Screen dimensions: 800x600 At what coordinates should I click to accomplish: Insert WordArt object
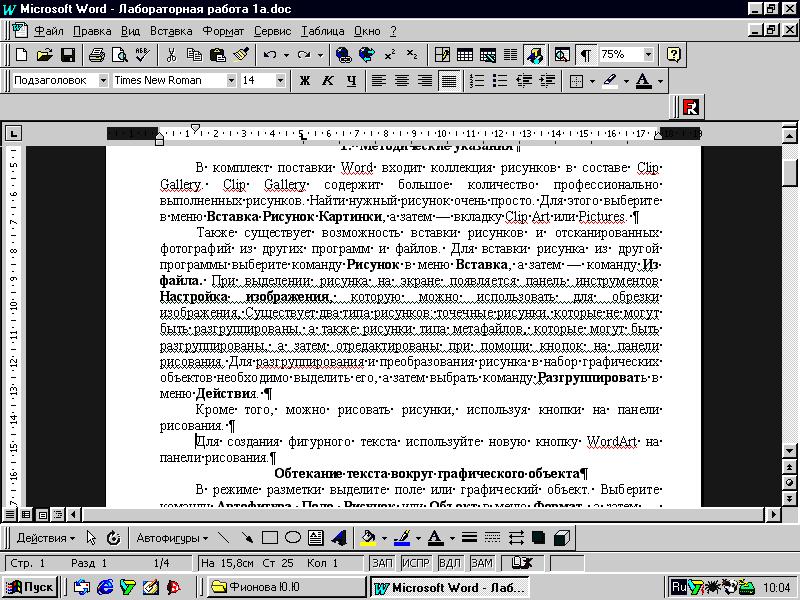coord(339,538)
